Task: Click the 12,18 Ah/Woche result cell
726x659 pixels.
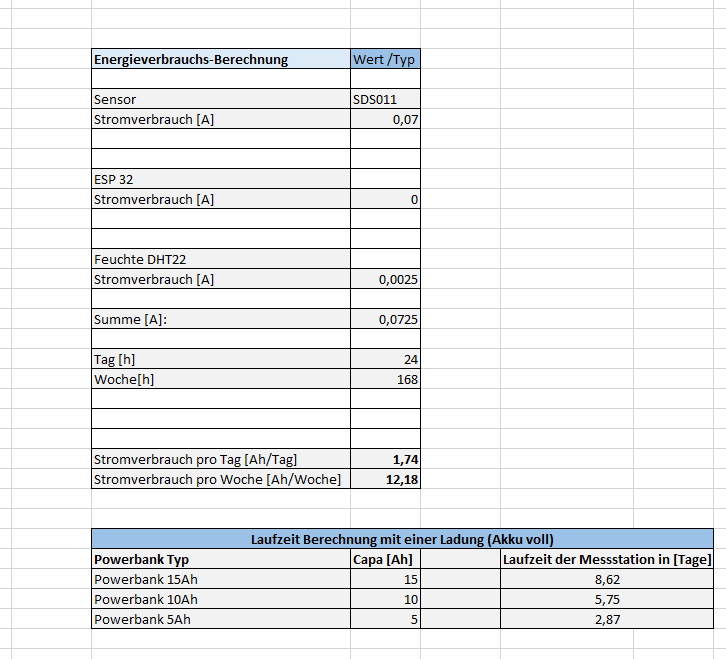Action: pyautogui.click(x=385, y=479)
